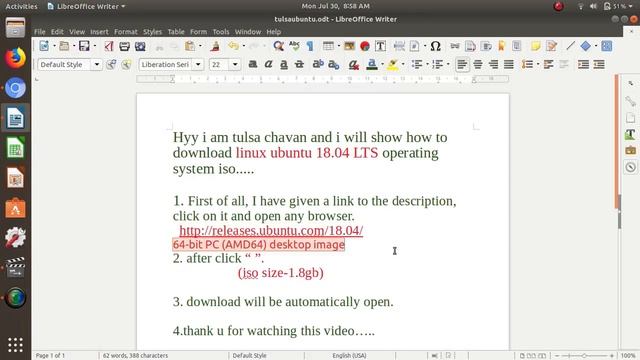
Task: Expand Font Size dropdown arrow
Action: pos(235,64)
